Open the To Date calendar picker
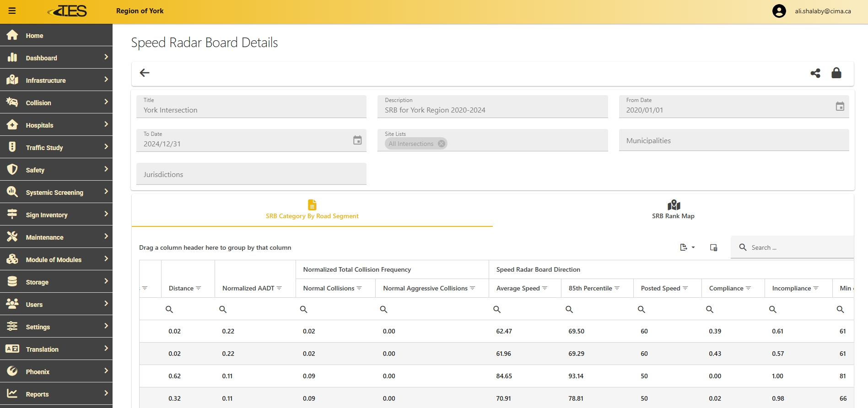 tap(357, 140)
